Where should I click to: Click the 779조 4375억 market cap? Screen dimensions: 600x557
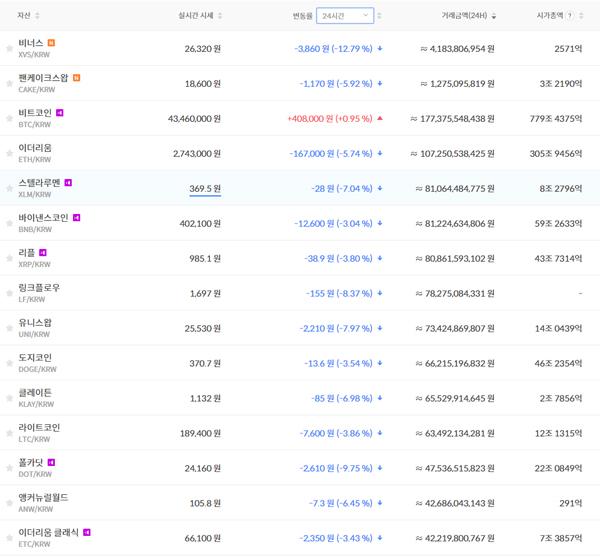click(x=556, y=119)
